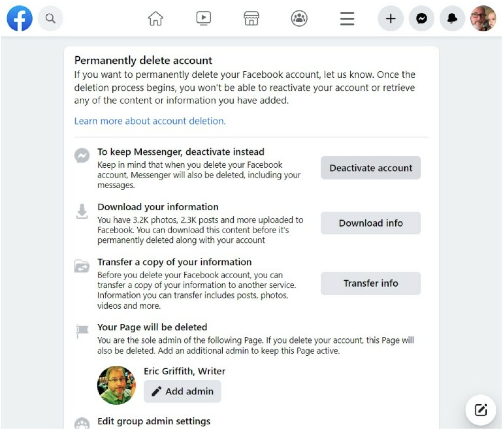Click the 'Eric Griffith, Writer' page name
Screen dimensions: 504x431
[184, 371]
